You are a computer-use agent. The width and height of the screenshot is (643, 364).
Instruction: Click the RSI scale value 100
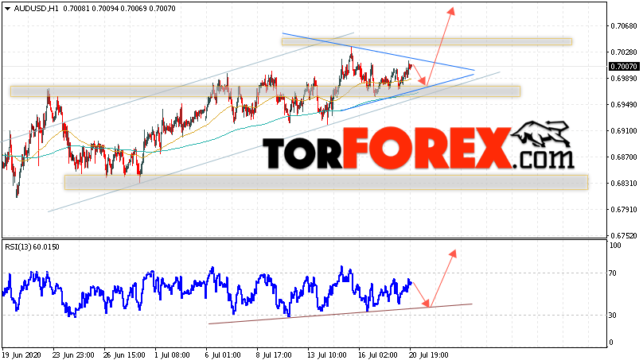coord(615,246)
